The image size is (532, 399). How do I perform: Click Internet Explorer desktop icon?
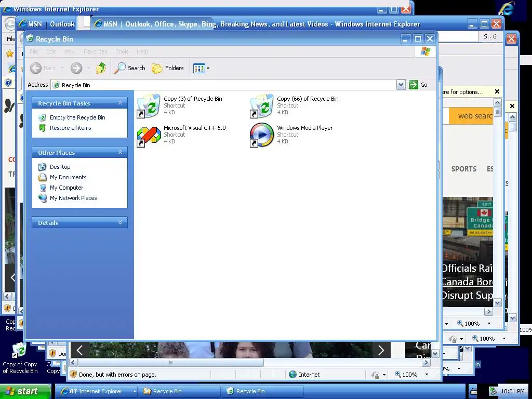click(507, 8)
